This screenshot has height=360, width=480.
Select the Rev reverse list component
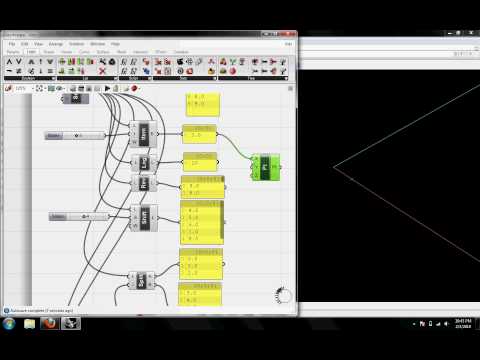point(144,183)
